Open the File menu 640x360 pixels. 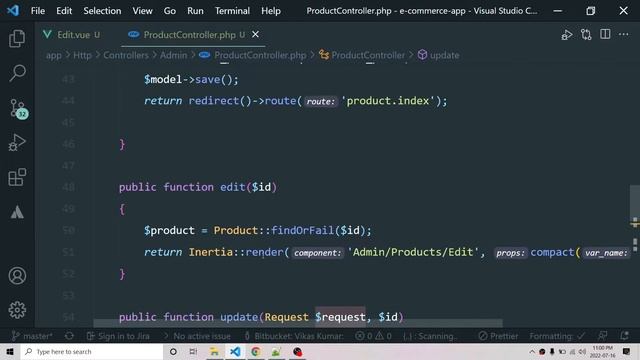(38, 11)
